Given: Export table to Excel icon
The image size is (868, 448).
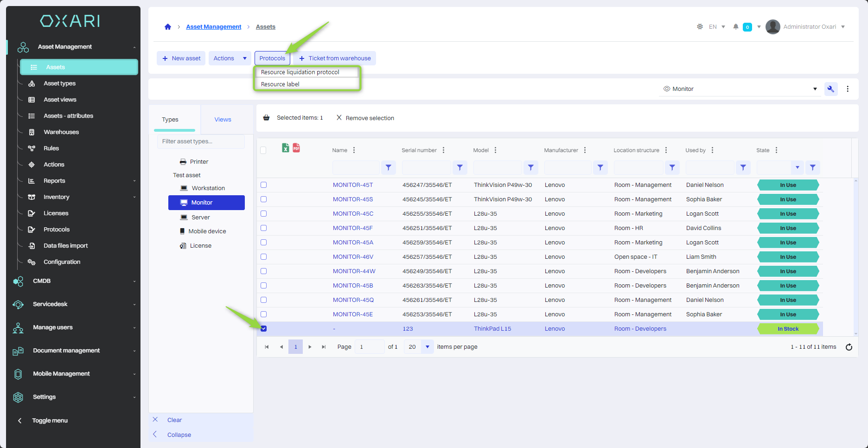Looking at the screenshot, I should click(286, 148).
